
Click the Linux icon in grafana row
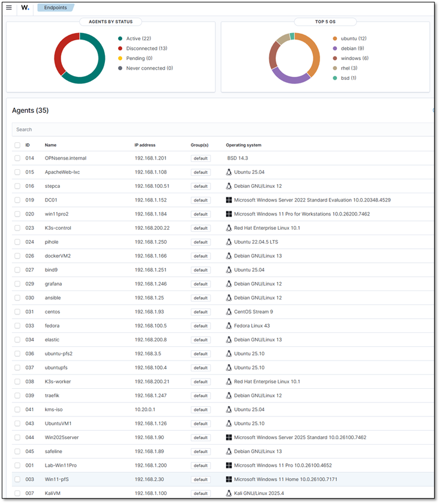coord(228,284)
